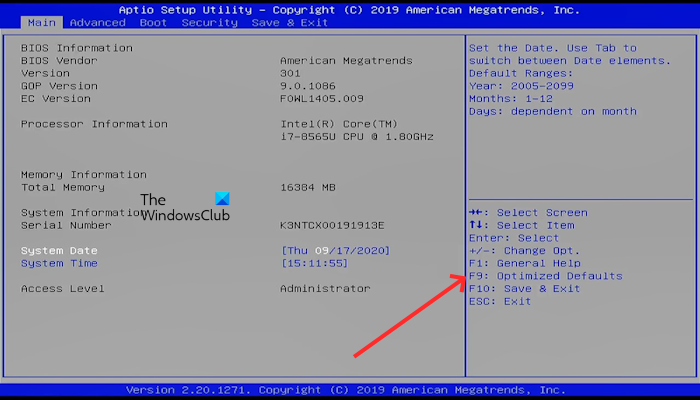Click the BIOS Vendor label
Screen dimensions: 700x400
tap(59, 60)
